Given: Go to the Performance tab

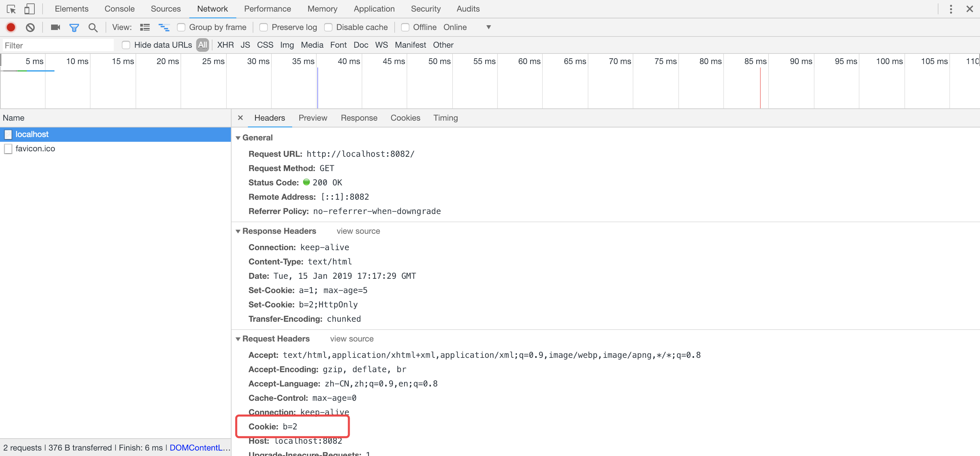Looking at the screenshot, I should (267, 9).
